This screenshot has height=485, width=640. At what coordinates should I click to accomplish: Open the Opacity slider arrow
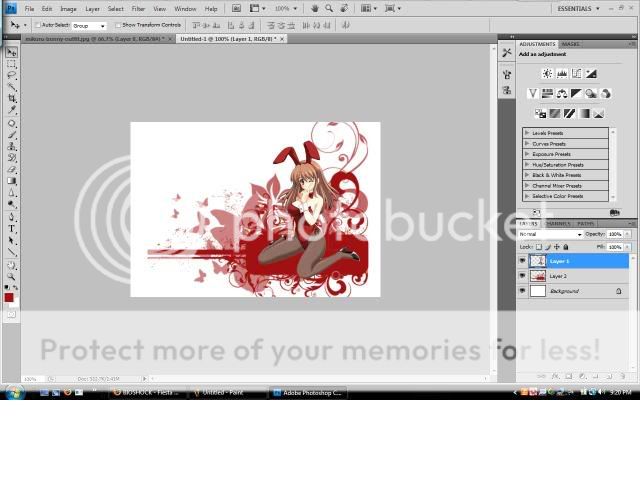[627, 234]
